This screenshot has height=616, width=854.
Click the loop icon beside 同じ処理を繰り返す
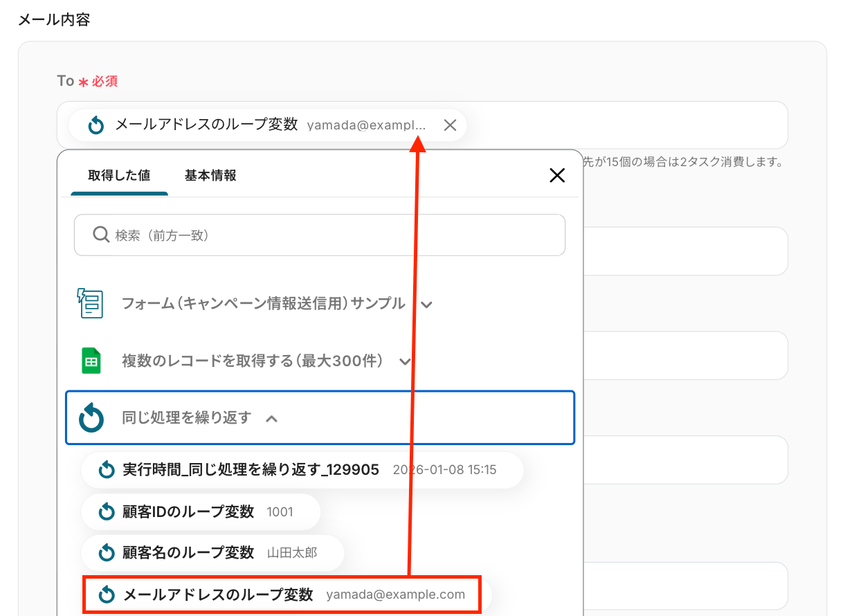coord(91,418)
